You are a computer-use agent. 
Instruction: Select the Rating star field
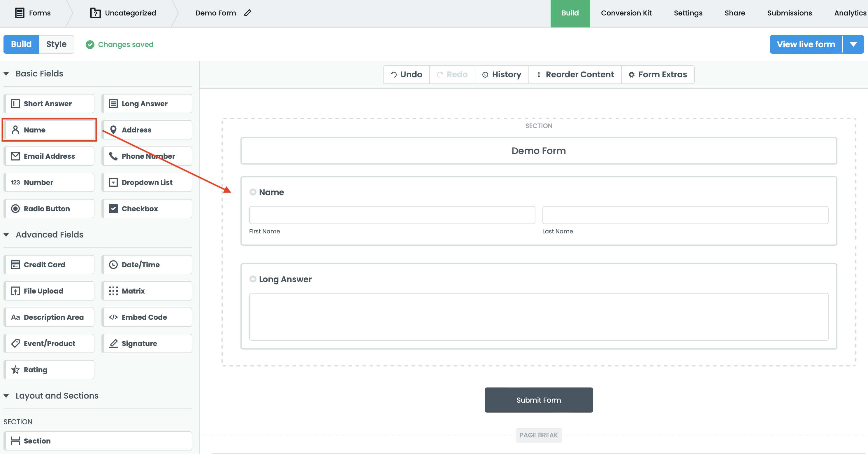(x=49, y=370)
